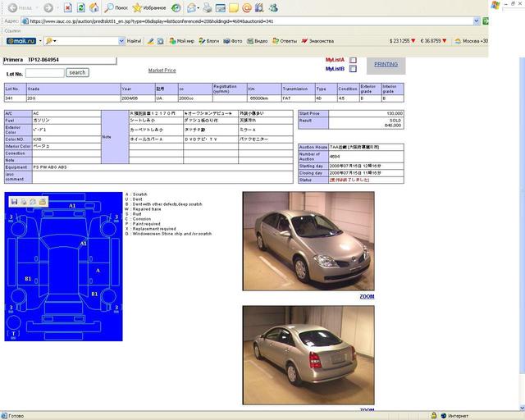Refresh the page with green arrows icon

(x=80, y=7)
